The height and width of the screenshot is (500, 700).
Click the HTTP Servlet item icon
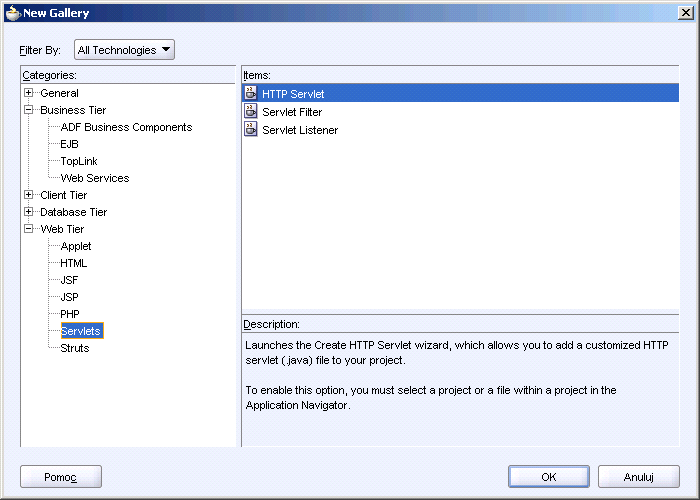(251, 93)
